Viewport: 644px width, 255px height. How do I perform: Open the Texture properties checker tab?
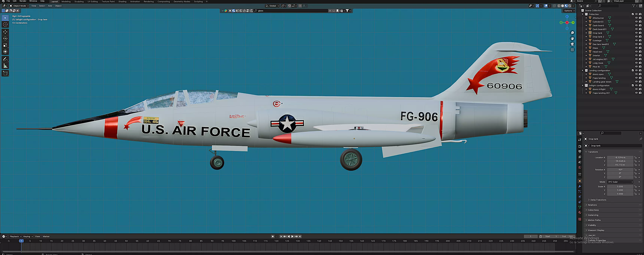point(580,219)
